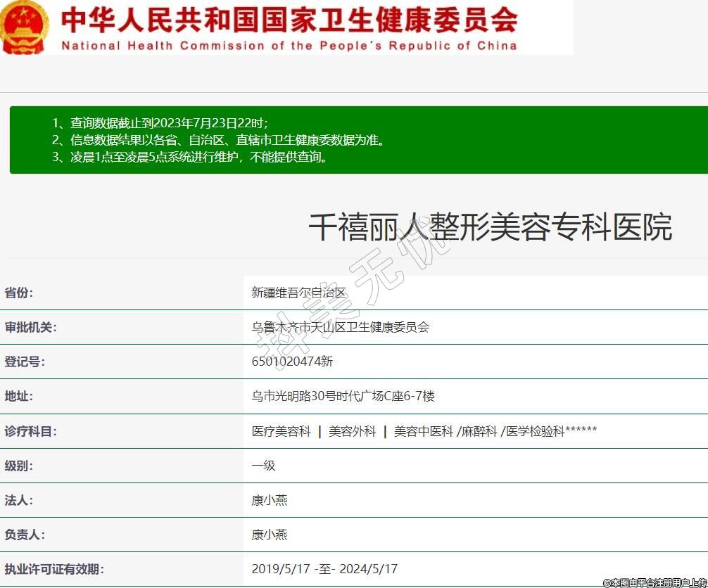The image size is (708, 588).
Task: Click the 千禧丽人整形美容专科医院 heading
Action: point(490,226)
